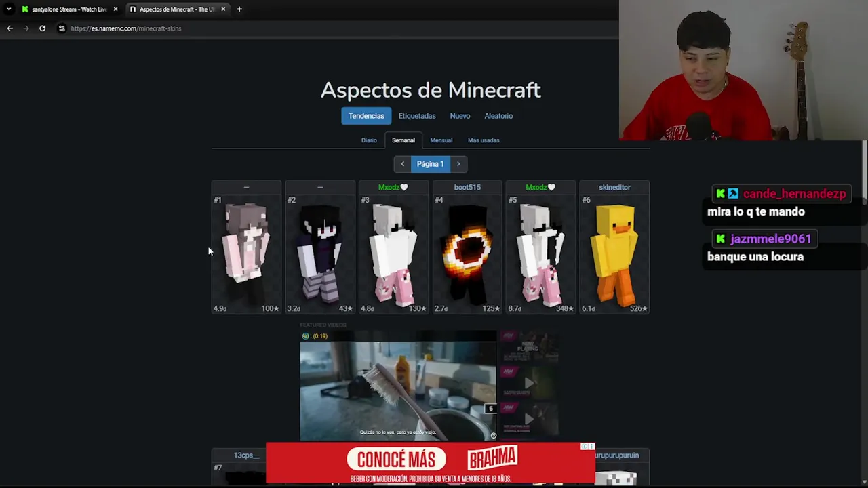Click the Página 1 button
Viewport: 868px width, 488px height.
pos(430,164)
